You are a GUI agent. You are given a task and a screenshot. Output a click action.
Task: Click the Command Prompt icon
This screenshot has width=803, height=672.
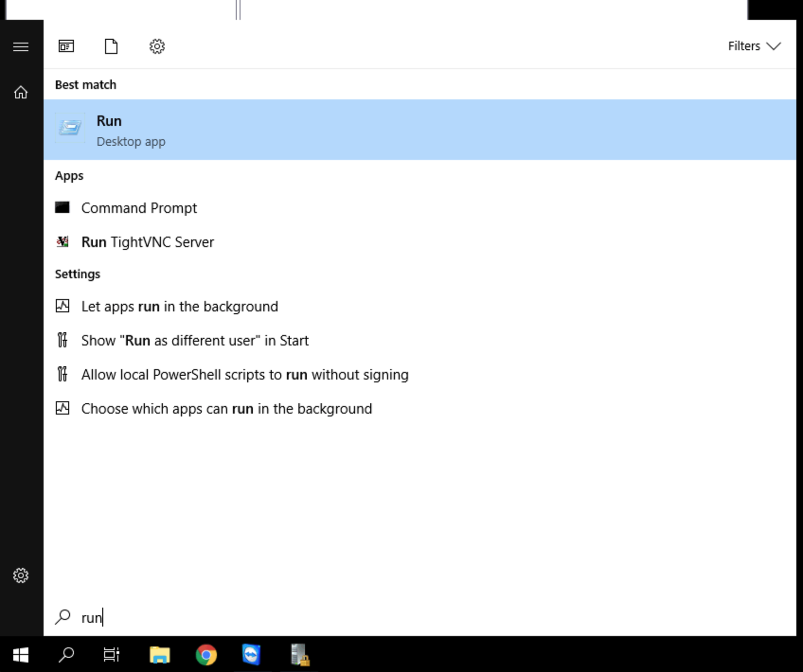click(62, 207)
